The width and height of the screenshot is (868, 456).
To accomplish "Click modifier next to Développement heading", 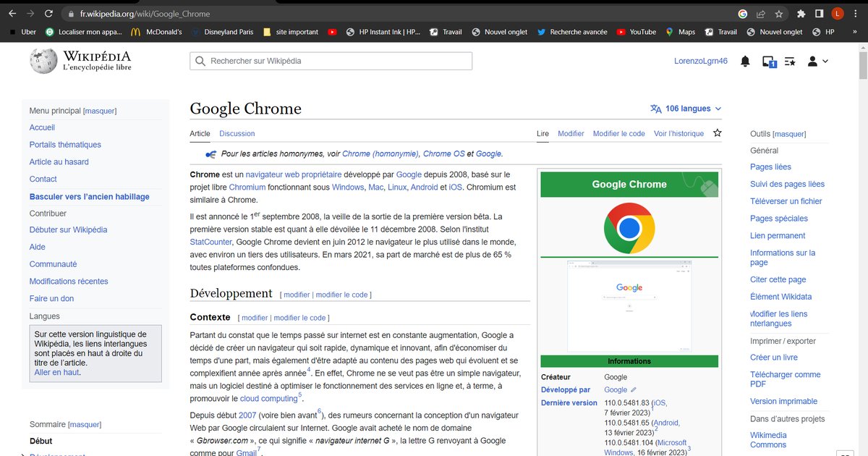I will pos(297,295).
